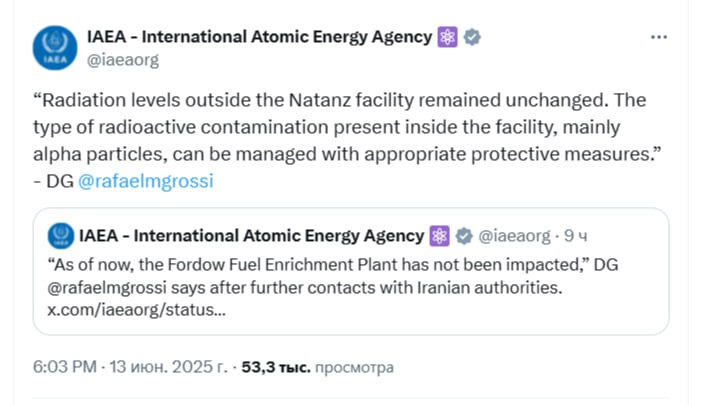Screen dimensions: 705x405
Task: Click the 13 июн. 2025 г. date
Action: (x=169, y=367)
